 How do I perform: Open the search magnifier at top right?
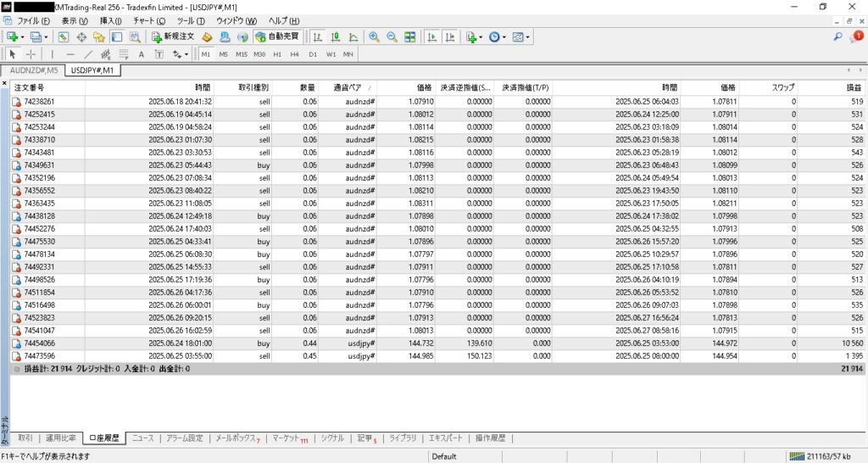[838, 37]
